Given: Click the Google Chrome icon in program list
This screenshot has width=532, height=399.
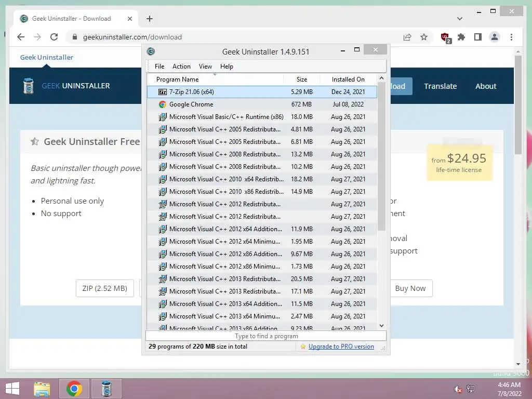Looking at the screenshot, I should (x=163, y=104).
